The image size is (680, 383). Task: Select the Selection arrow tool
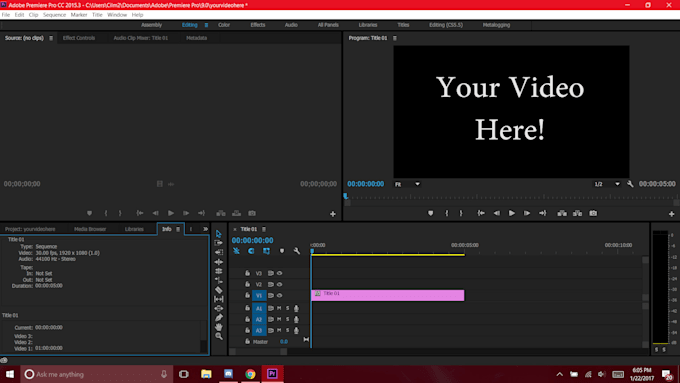(x=219, y=234)
